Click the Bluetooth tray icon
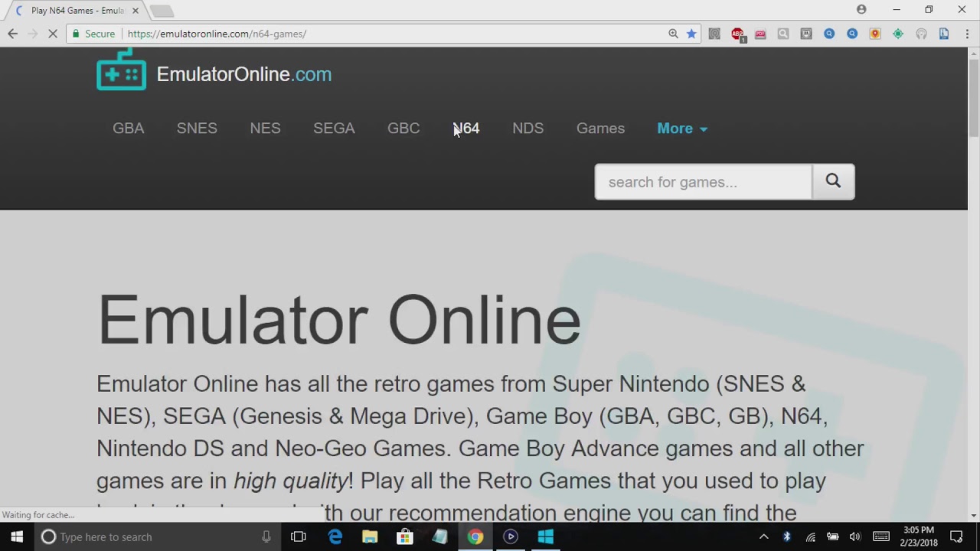Screen dimensions: 980x551 pos(786,536)
